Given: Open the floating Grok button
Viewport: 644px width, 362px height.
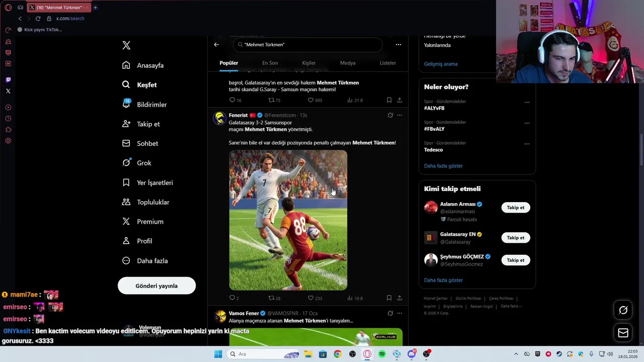Looking at the screenshot, I should 623,310.
